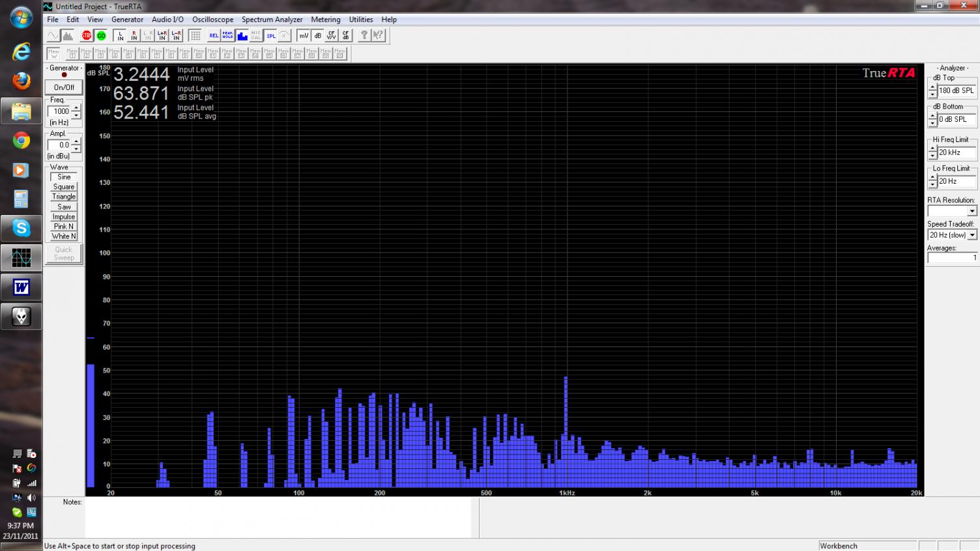Switch to Oscilloscope mode sine icon
Viewport: 980px width, 551px height.
[x=53, y=35]
